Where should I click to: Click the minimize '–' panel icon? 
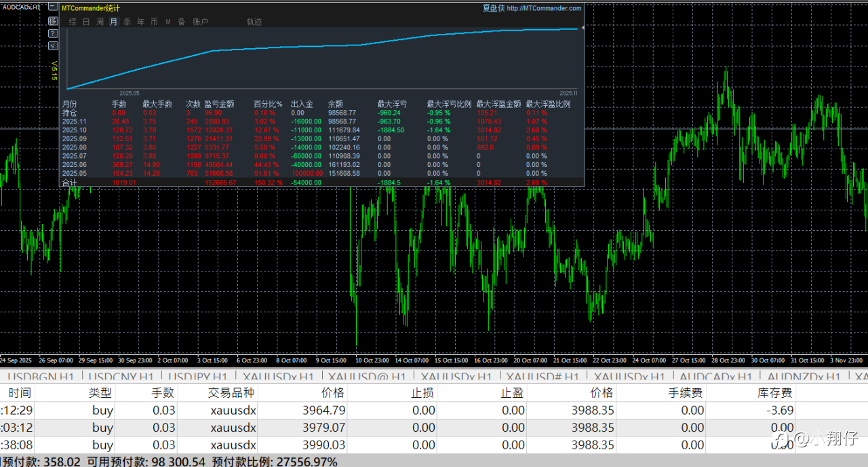[x=53, y=8]
